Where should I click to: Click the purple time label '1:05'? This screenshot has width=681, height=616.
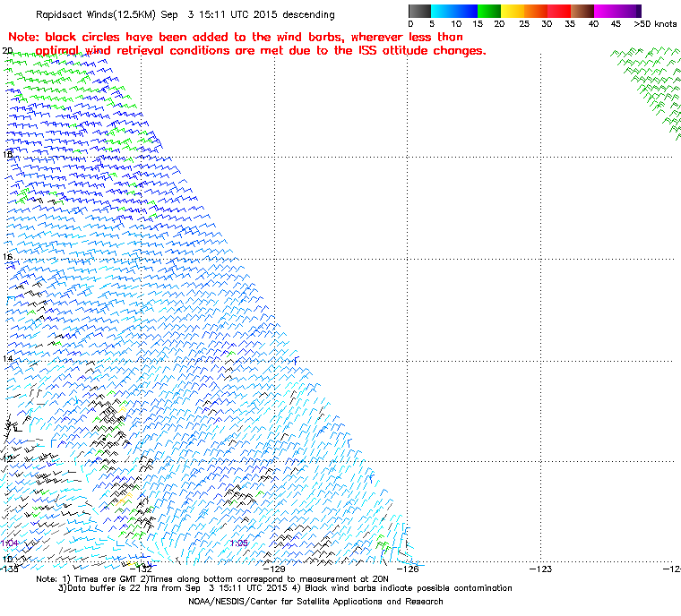pyautogui.click(x=239, y=543)
